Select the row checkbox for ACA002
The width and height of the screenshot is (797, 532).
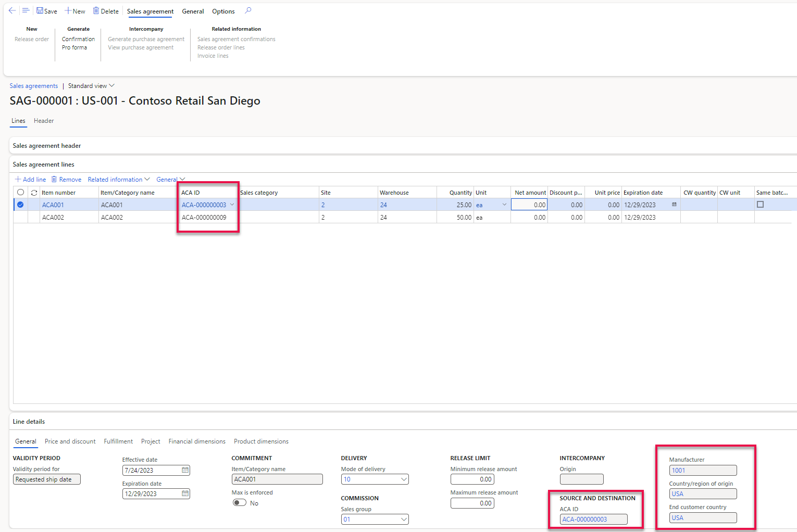pos(20,217)
